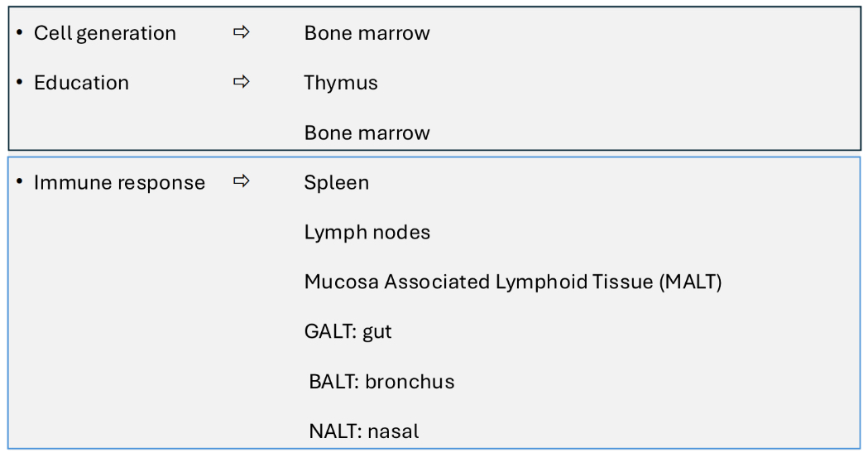Viewport: 868px width, 453px height.
Task: Click the arrow beside Education
Action: (x=241, y=83)
